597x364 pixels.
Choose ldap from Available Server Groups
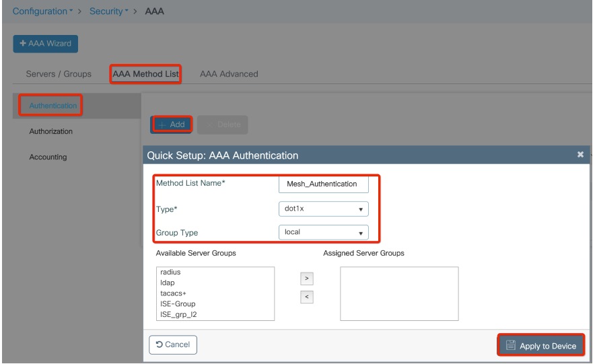pyautogui.click(x=168, y=283)
